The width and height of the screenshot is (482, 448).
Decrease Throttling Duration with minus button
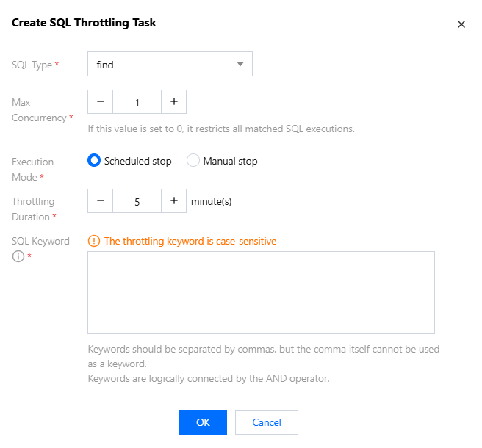tap(101, 201)
